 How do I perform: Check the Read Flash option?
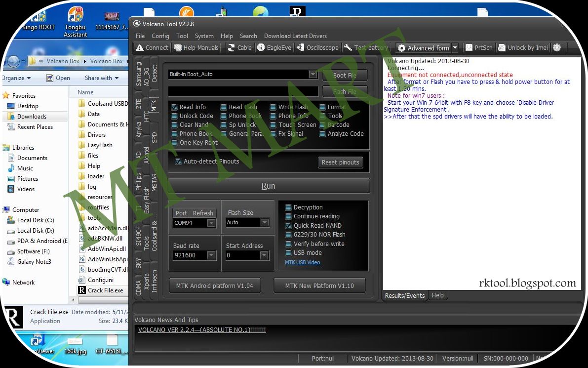point(224,107)
